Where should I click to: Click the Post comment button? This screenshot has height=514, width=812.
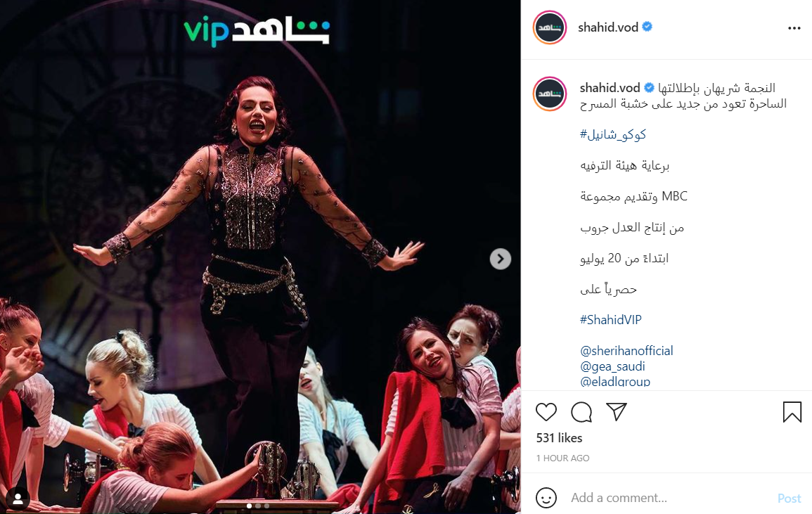tap(790, 499)
